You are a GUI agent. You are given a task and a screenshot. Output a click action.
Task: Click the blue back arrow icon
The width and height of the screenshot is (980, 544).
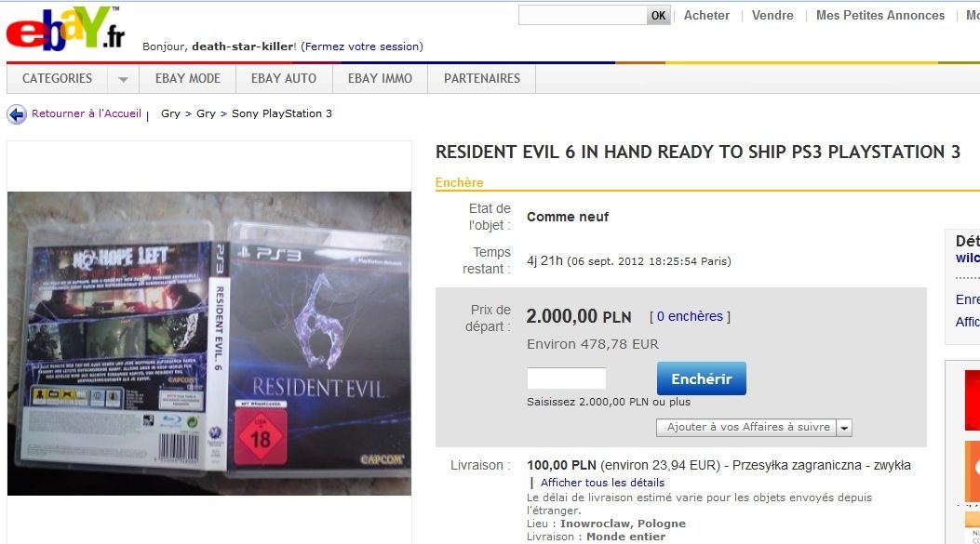[17, 114]
